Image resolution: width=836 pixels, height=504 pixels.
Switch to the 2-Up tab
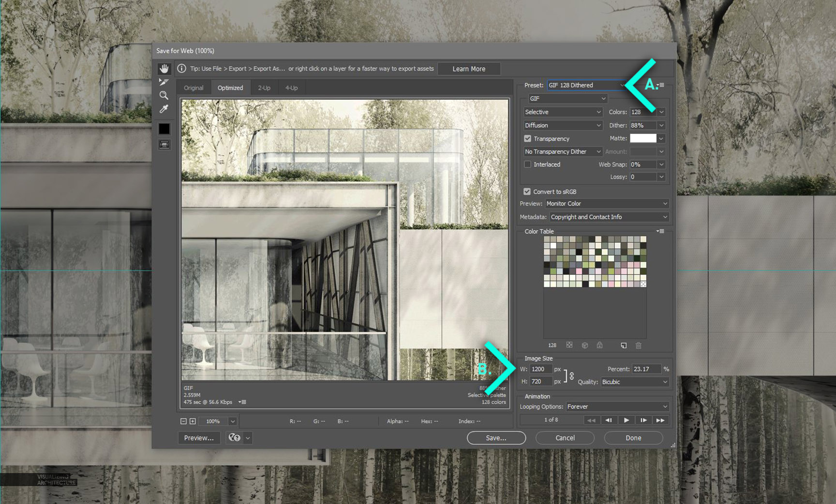click(x=264, y=88)
